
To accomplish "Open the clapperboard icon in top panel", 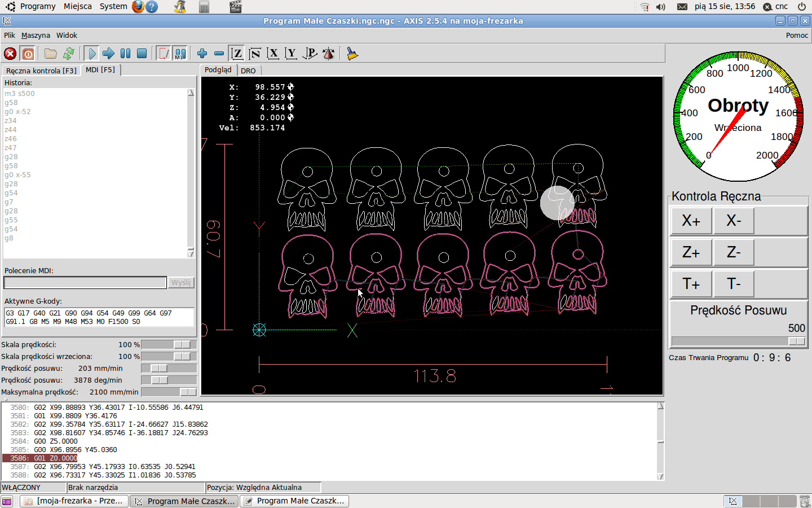I will click(236, 7).
